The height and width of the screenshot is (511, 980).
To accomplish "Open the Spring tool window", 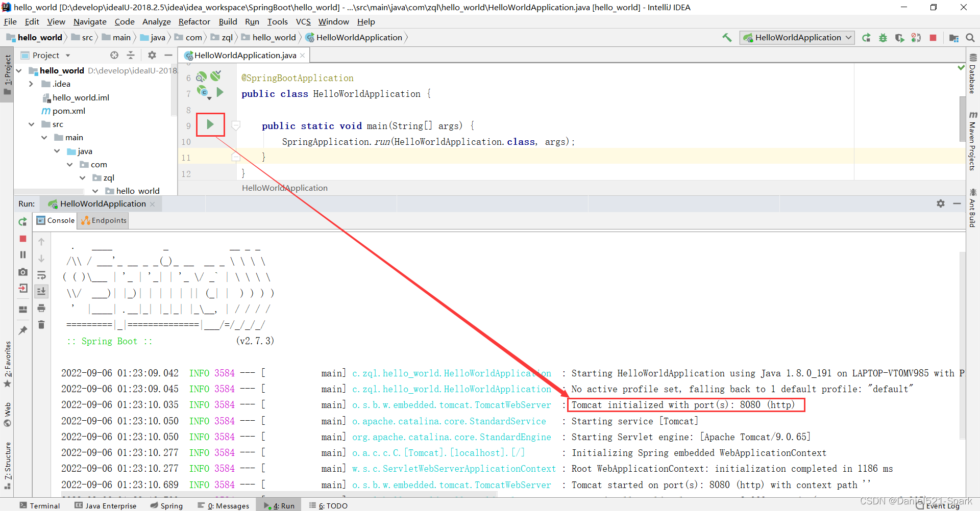I will 166,505.
